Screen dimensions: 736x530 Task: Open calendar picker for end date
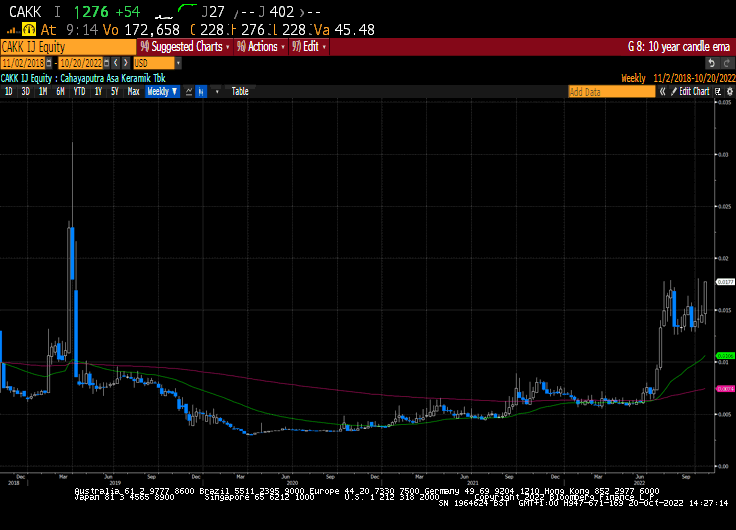(x=107, y=63)
